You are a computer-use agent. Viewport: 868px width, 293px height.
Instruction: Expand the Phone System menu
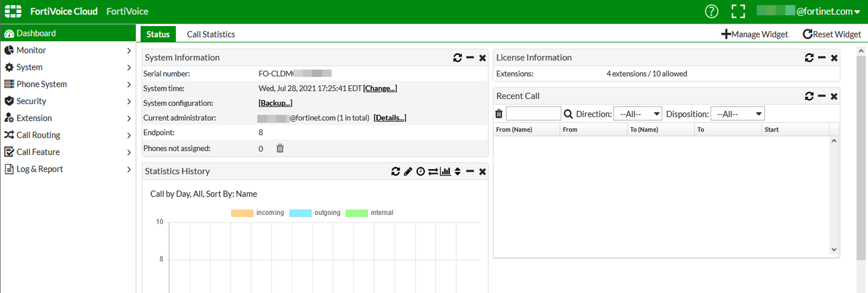(41, 84)
